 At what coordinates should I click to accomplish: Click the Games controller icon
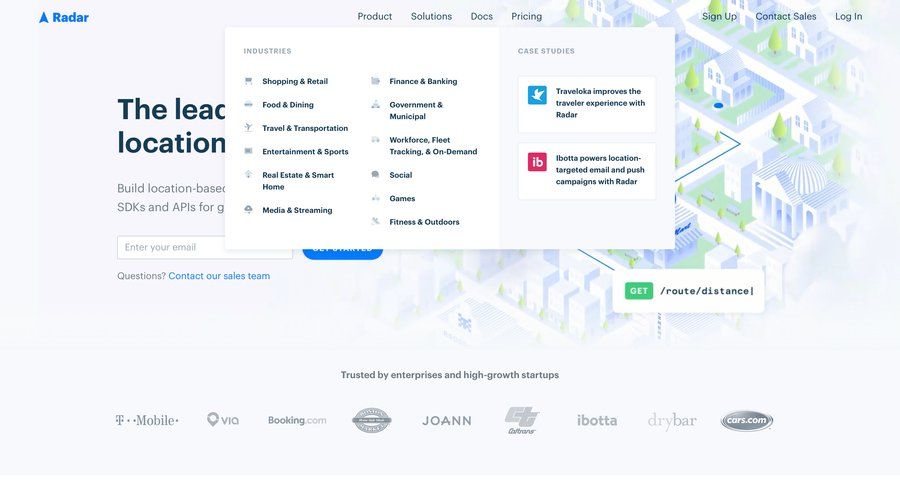click(x=375, y=198)
